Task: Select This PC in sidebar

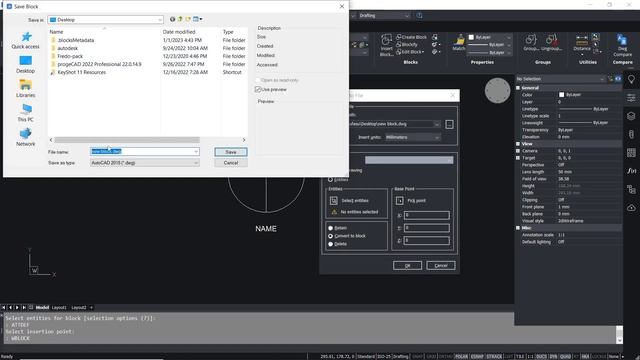Action: [x=25, y=113]
